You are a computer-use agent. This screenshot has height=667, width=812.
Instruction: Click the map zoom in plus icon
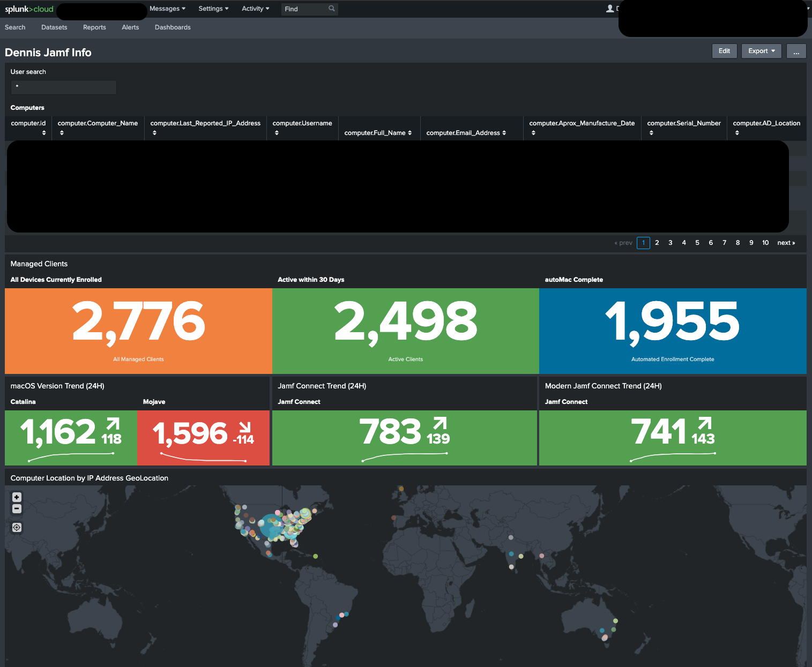click(17, 497)
